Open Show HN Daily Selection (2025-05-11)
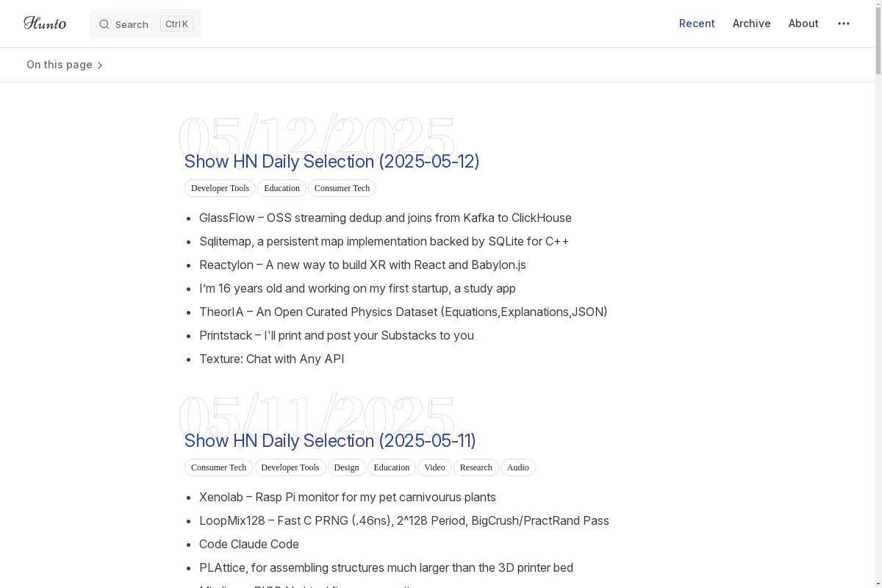This screenshot has height=588, width=882. click(x=330, y=440)
